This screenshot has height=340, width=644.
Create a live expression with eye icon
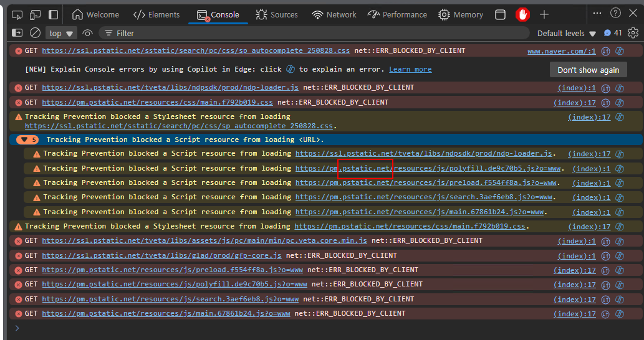pyautogui.click(x=87, y=33)
